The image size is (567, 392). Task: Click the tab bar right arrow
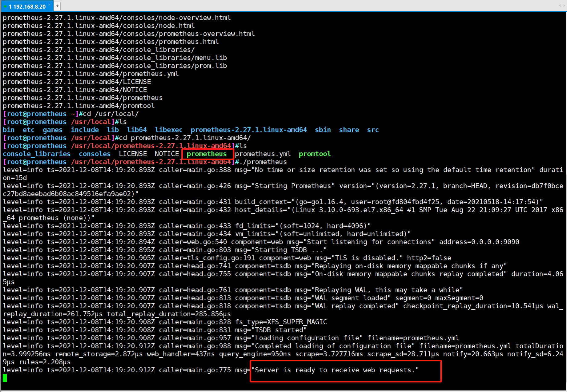click(564, 6)
